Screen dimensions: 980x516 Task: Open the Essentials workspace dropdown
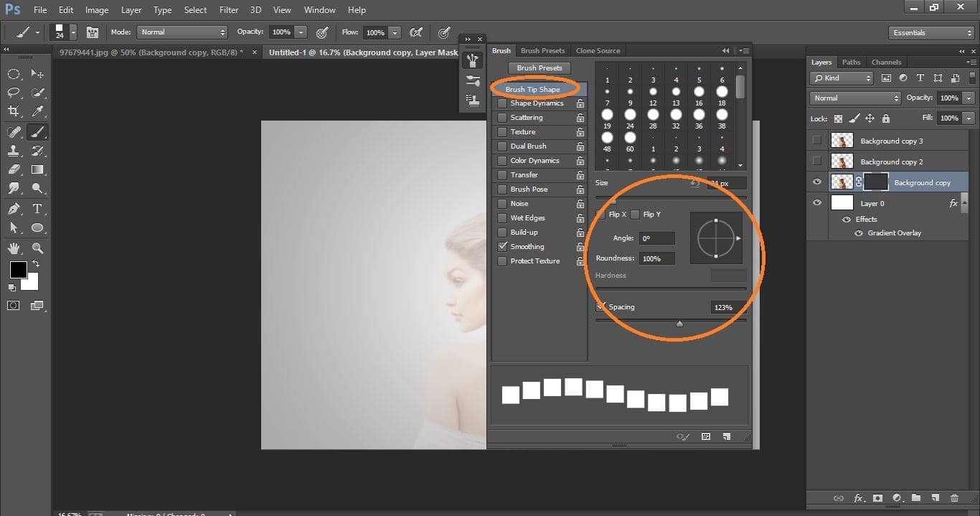click(930, 32)
